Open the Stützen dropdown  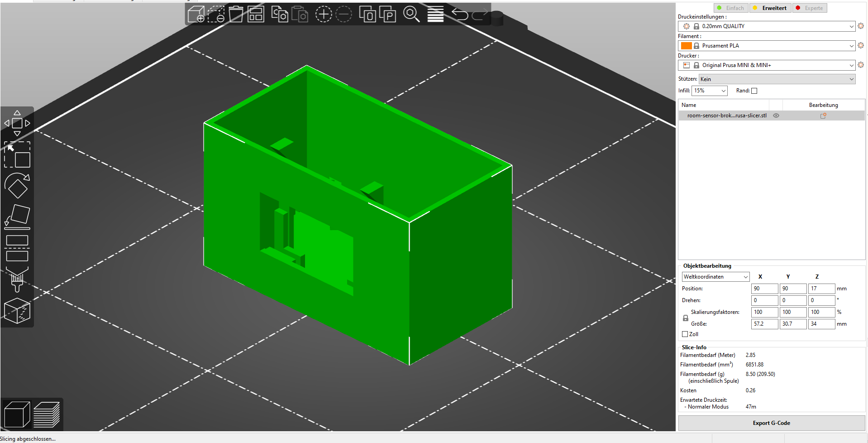tap(777, 79)
